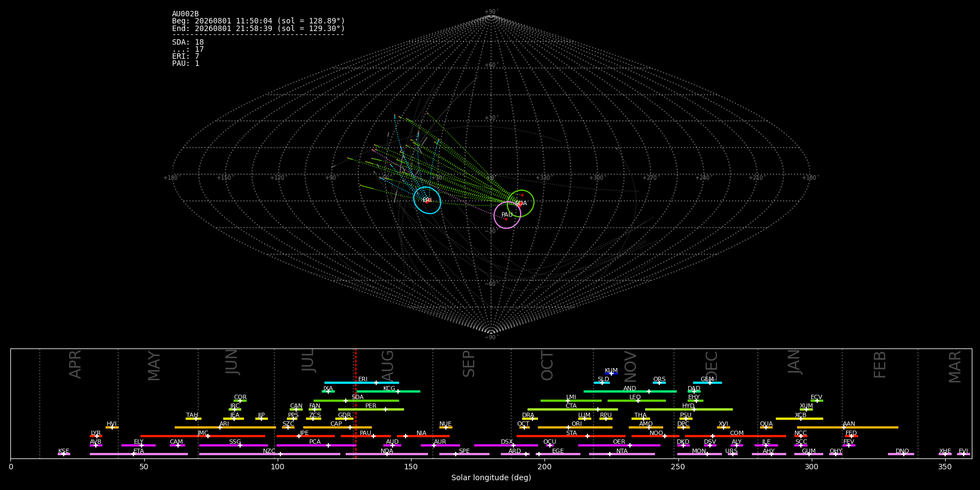Click the green SDA radiant circle
The width and height of the screenshot is (980, 490).
520,203
